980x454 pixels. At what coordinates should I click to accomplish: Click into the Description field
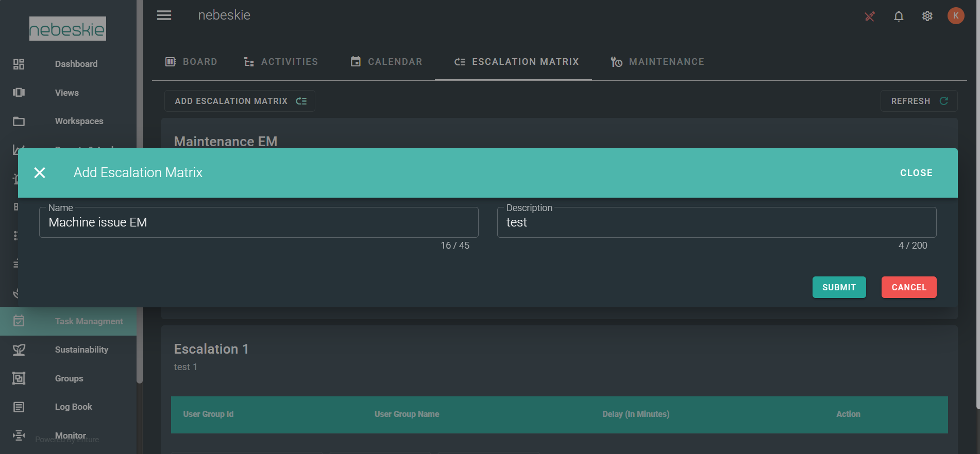716,222
